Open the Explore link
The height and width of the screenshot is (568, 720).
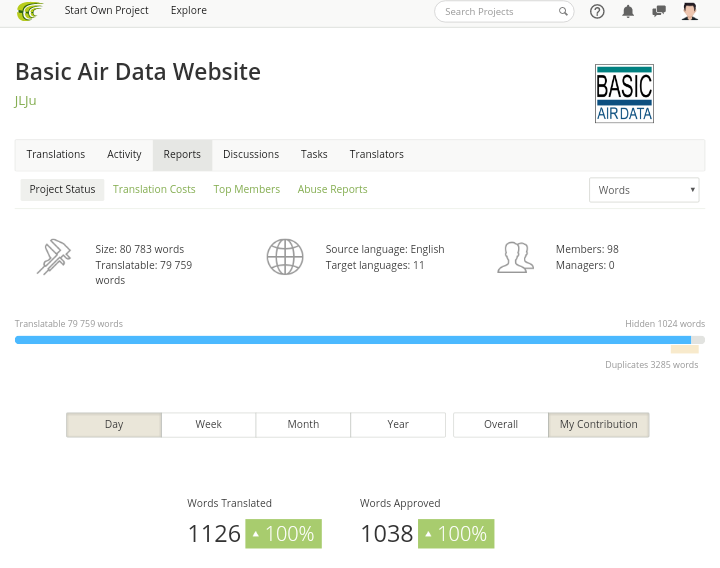point(189,11)
